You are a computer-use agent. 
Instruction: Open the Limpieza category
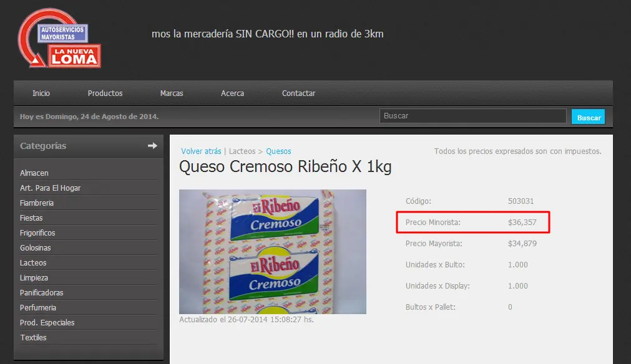tap(34, 277)
